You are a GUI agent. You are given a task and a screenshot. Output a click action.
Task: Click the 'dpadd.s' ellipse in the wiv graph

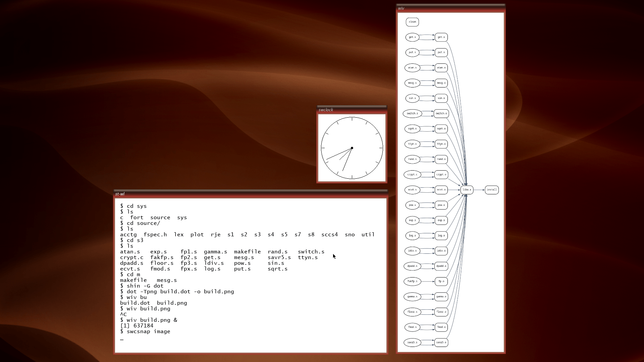point(412,266)
